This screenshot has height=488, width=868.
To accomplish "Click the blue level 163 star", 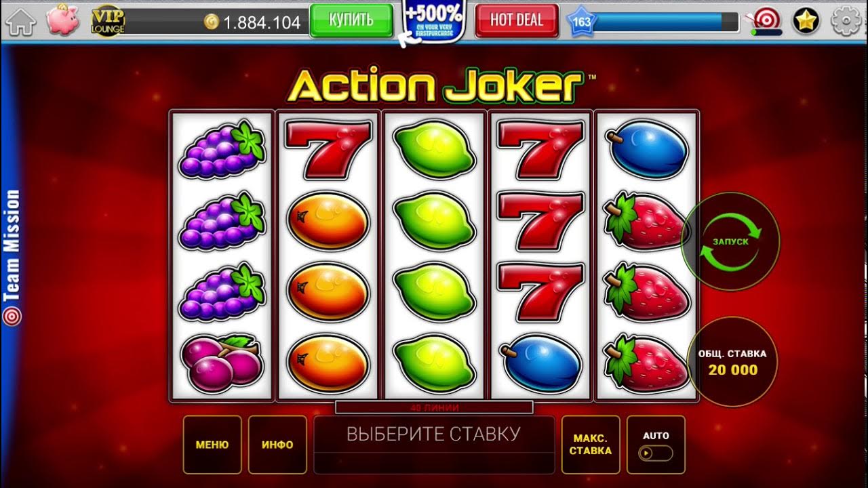I will click(x=582, y=21).
